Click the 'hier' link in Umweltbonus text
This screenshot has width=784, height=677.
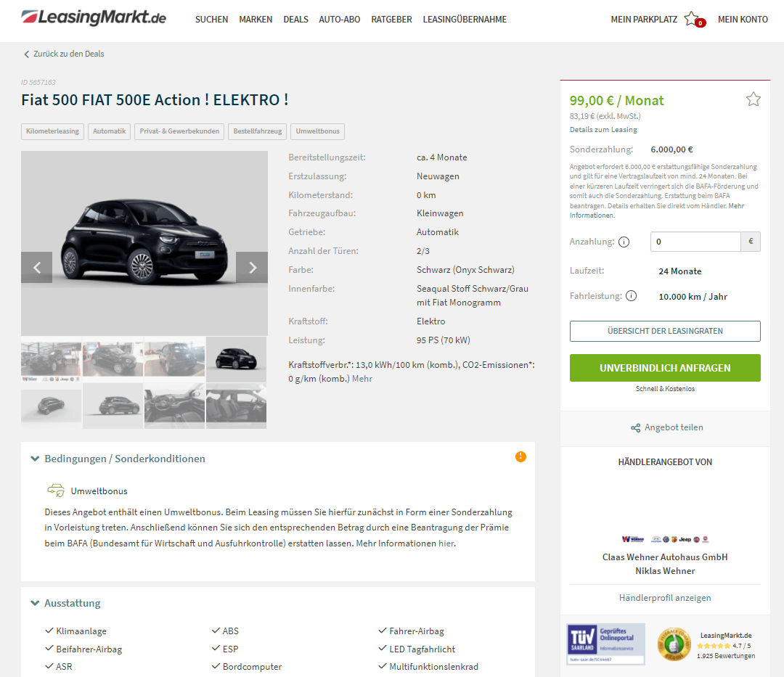click(446, 543)
